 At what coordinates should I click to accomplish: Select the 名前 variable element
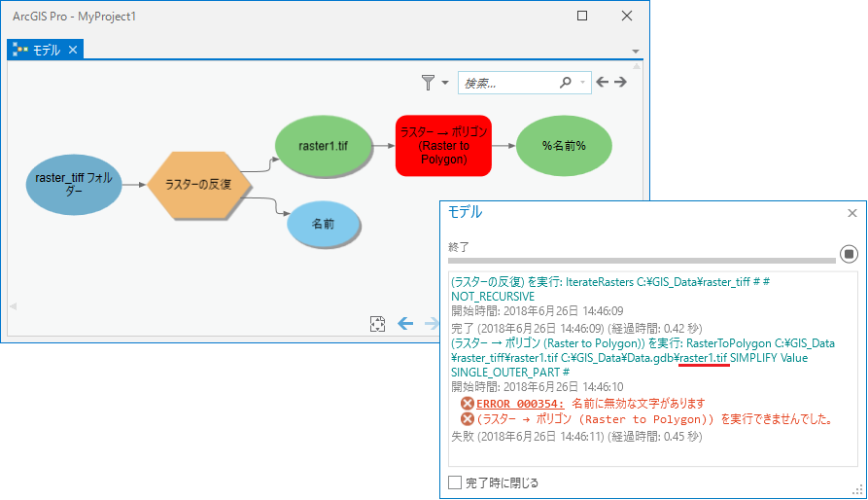(324, 224)
